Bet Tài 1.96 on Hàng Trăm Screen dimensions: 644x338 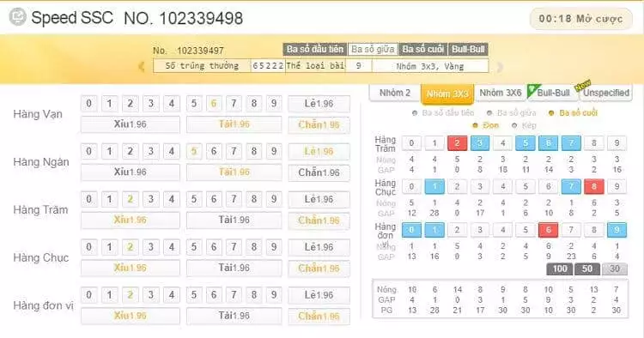coord(234,220)
